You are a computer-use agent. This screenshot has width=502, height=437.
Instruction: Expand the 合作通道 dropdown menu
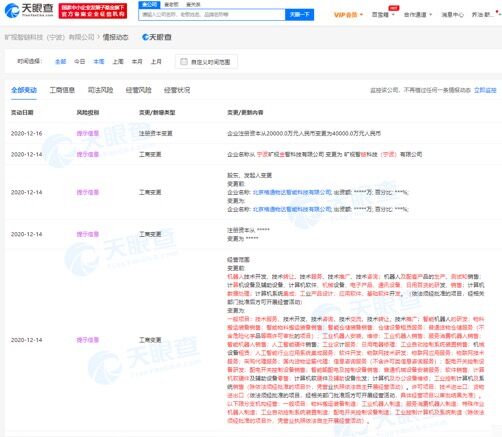[418, 15]
